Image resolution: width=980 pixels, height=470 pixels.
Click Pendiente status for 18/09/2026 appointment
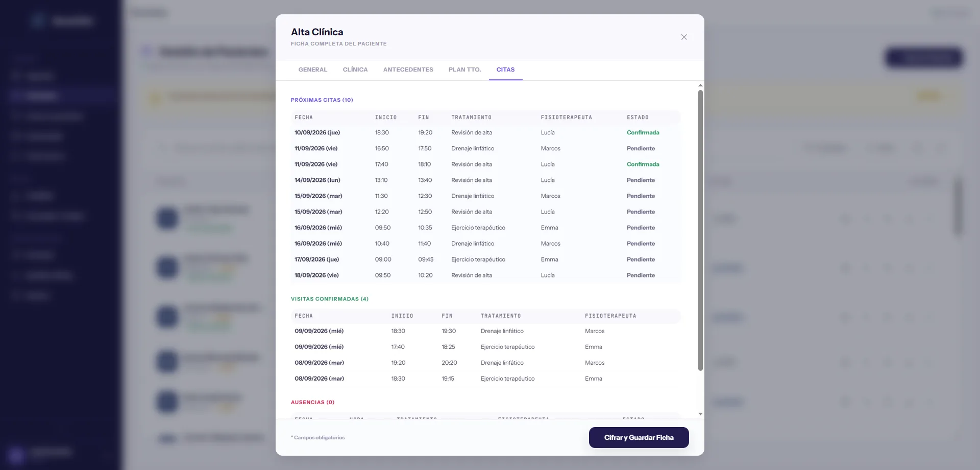(641, 275)
